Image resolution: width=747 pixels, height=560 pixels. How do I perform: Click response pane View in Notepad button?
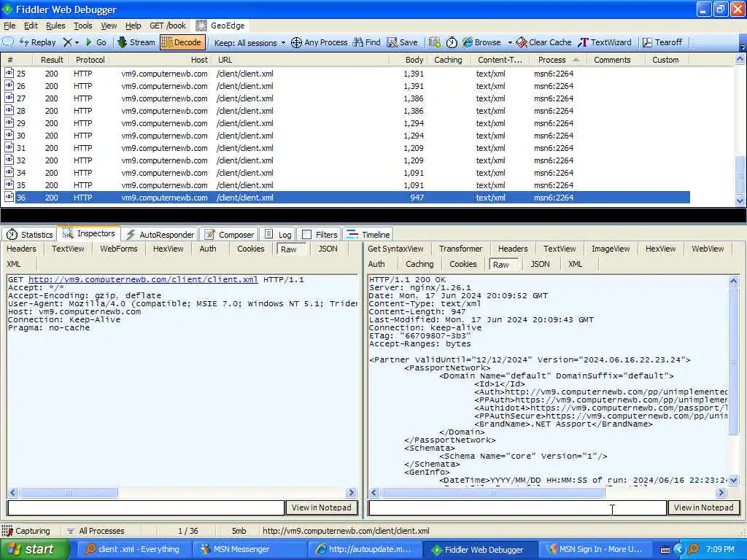coord(704,507)
